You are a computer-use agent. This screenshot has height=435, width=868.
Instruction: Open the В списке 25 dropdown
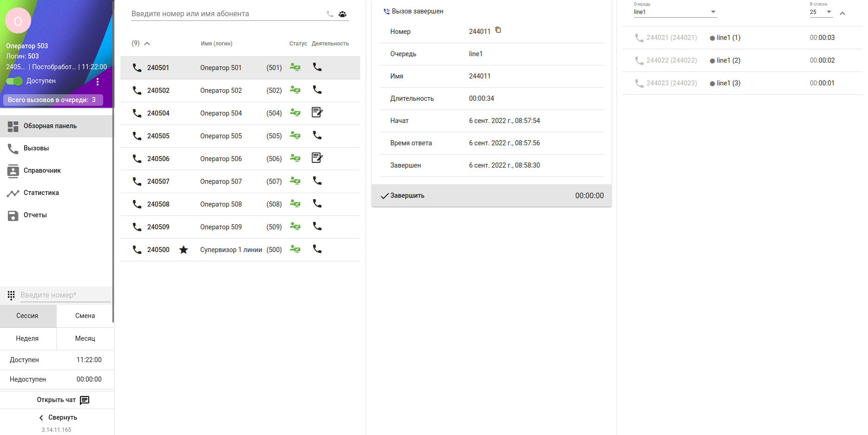pos(821,12)
